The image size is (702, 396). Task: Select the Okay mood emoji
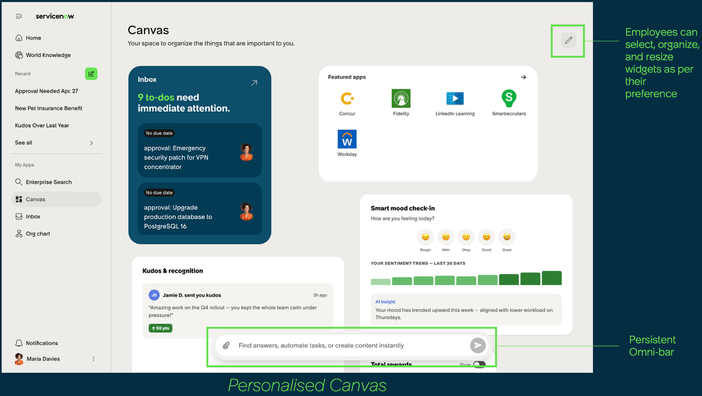(466, 237)
